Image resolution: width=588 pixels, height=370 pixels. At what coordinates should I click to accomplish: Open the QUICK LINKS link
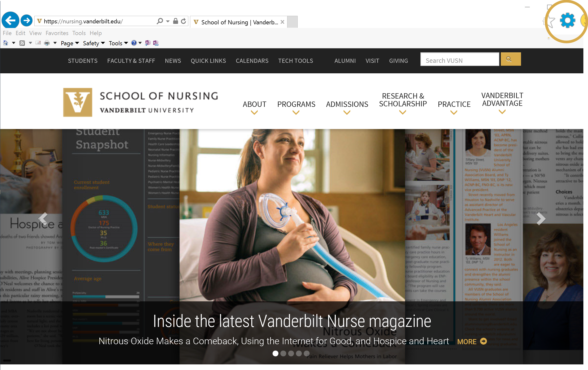(208, 61)
